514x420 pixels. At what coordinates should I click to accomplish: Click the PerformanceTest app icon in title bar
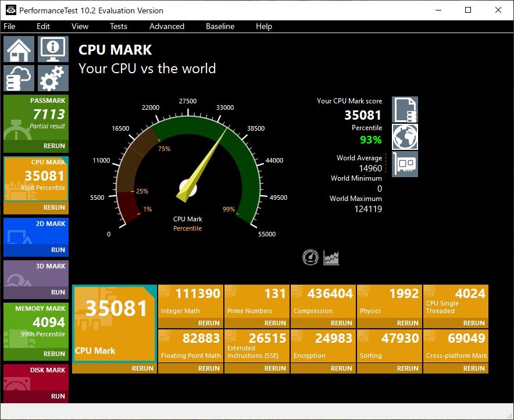coord(11,10)
